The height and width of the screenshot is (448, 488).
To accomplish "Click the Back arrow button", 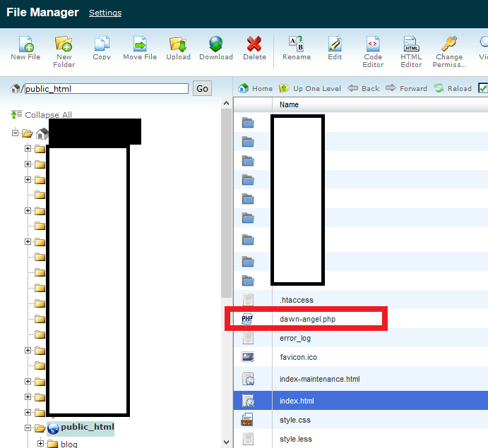I will click(363, 88).
